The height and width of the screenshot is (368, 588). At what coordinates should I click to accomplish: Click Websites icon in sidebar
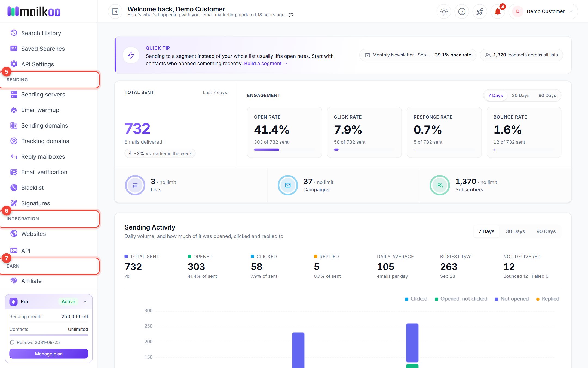pyautogui.click(x=14, y=234)
